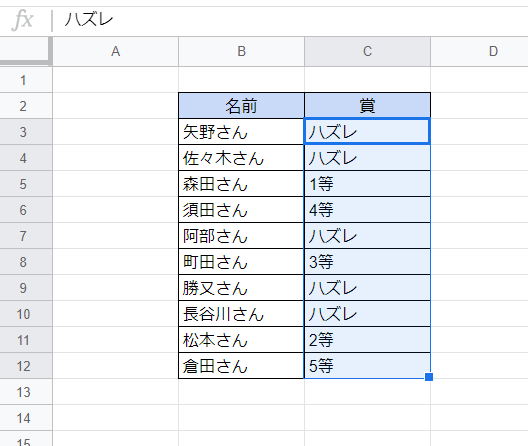Image resolution: width=528 pixels, height=446 pixels.
Task: Click the 名前 header cell
Action: tap(241, 106)
